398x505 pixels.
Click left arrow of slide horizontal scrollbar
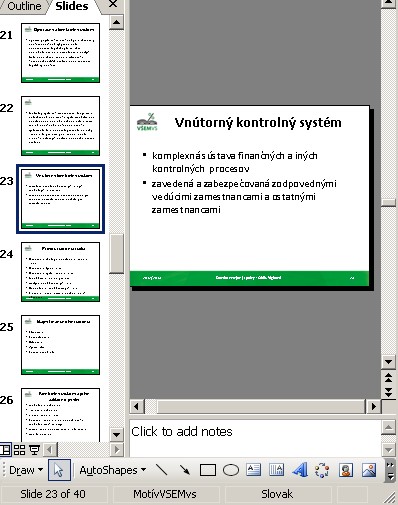136,406
